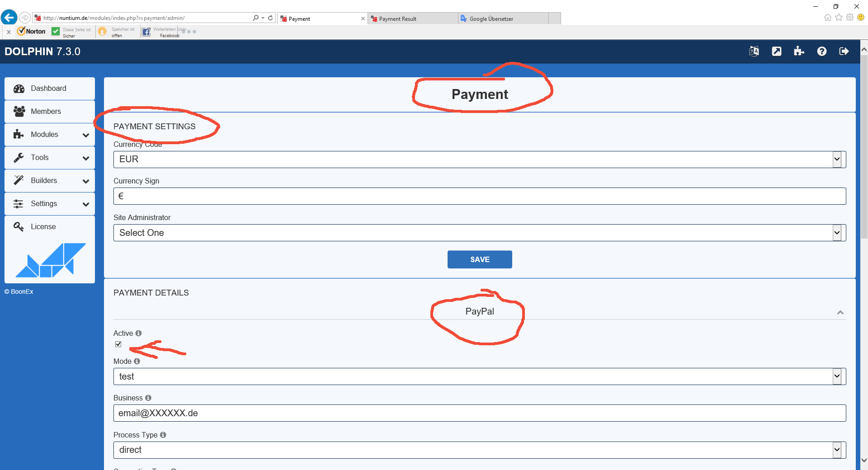Click the scrollbar down arrow
This screenshot has height=470, width=868.
pyautogui.click(x=864, y=461)
